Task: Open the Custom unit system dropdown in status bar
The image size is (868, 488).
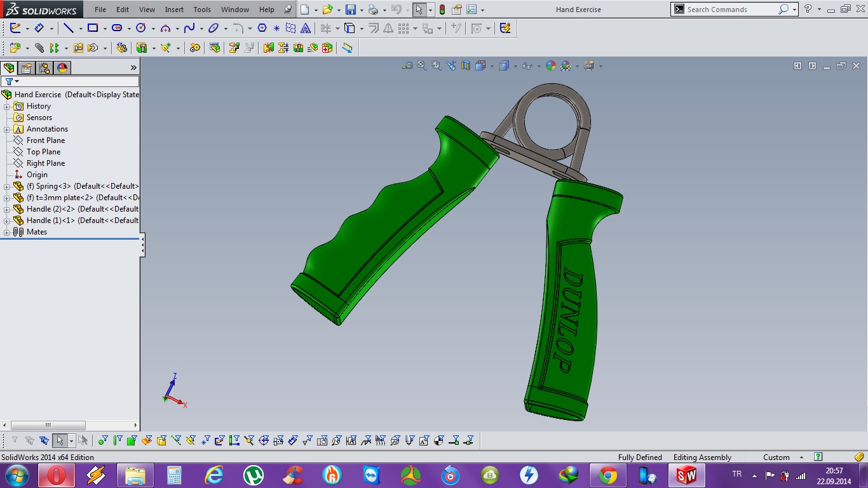Action: (x=801, y=457)
